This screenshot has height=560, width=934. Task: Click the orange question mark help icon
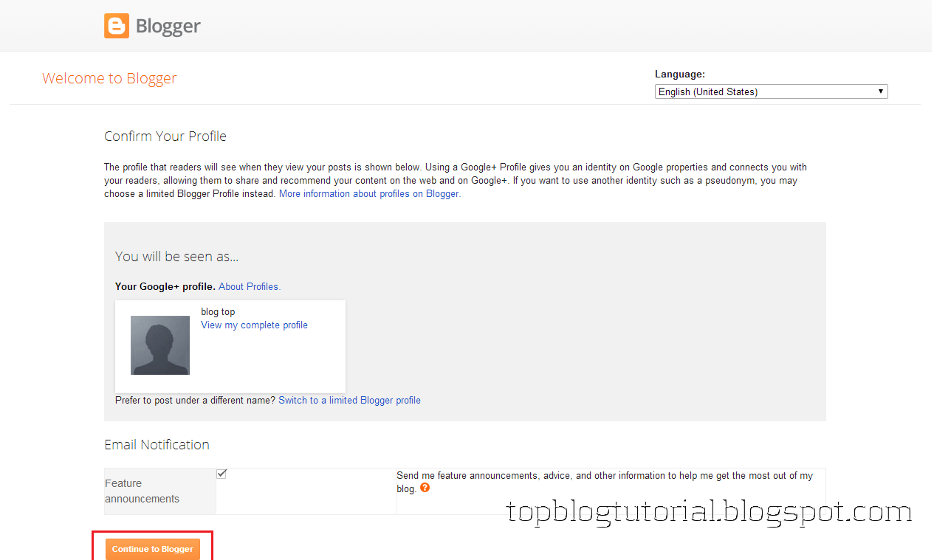[x=425, y=488]
